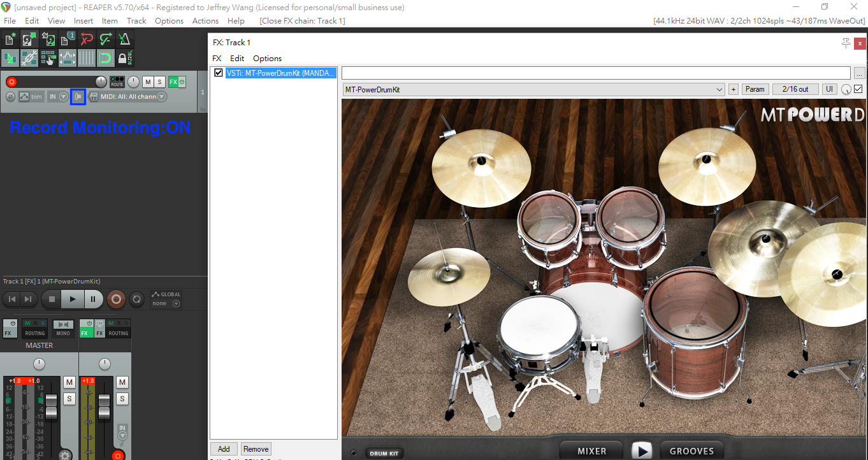This screenshot has height=460, width=868.
Task: Click the green Redo arrow icon
Action: (105, 40)
